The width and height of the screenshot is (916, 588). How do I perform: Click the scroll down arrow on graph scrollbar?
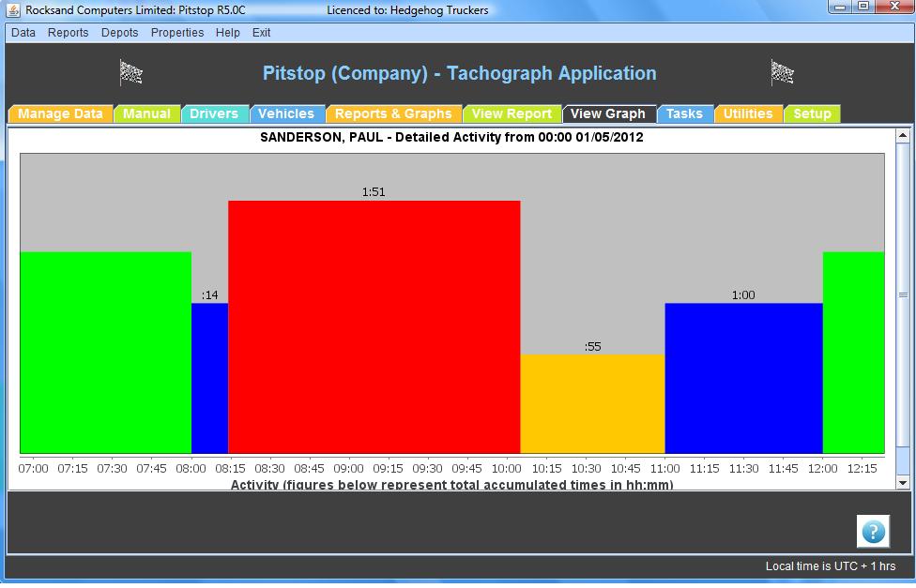point(903,482)
